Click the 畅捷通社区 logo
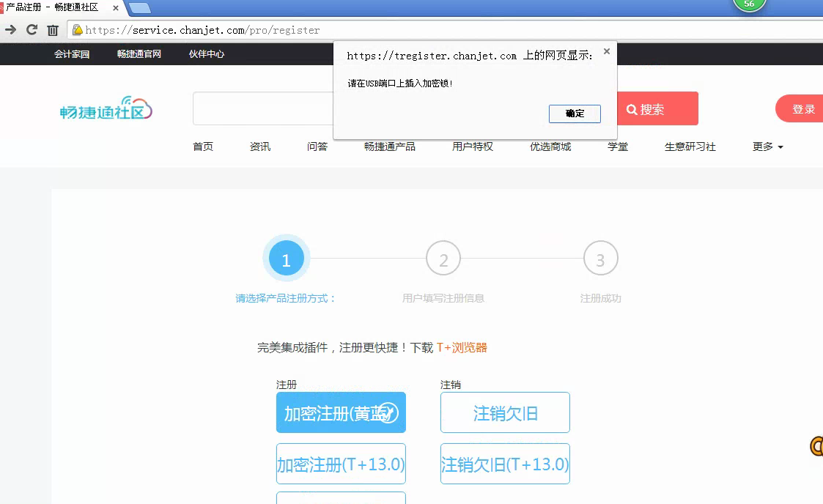Screen dimensions: 823x504 (106, 108)
